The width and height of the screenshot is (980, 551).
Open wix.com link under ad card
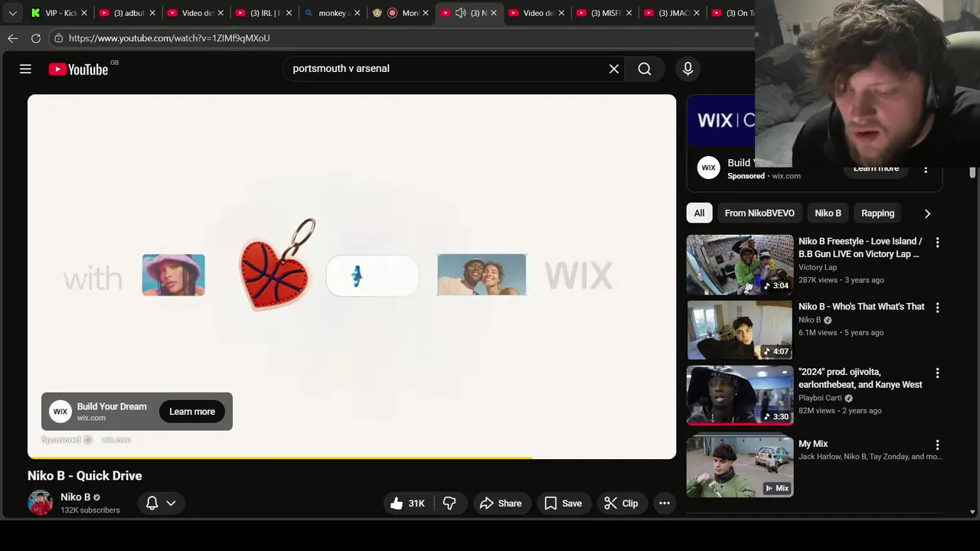click(116, 440)
